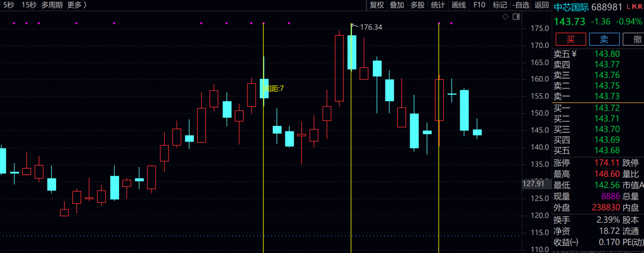Click the yellow 间距:7 interval label

tap(274, 89)
